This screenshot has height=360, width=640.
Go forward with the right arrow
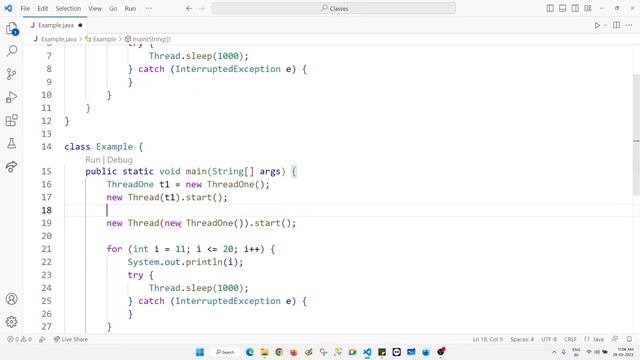202,8
